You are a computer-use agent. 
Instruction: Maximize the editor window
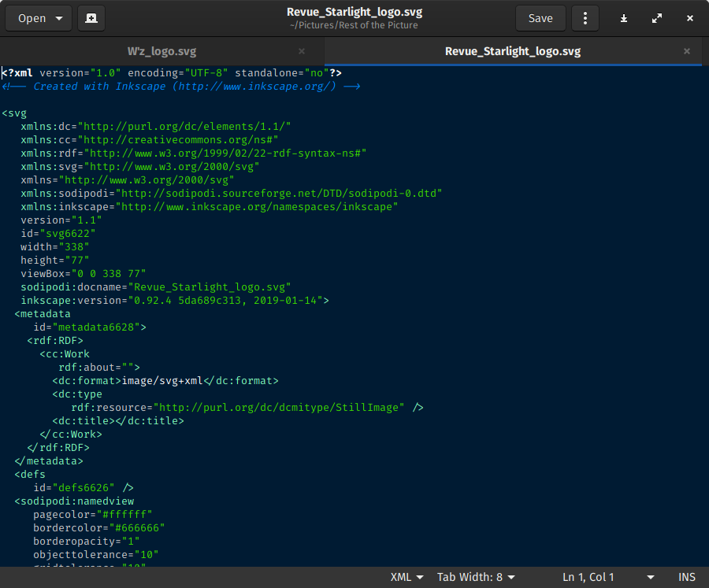657,18
